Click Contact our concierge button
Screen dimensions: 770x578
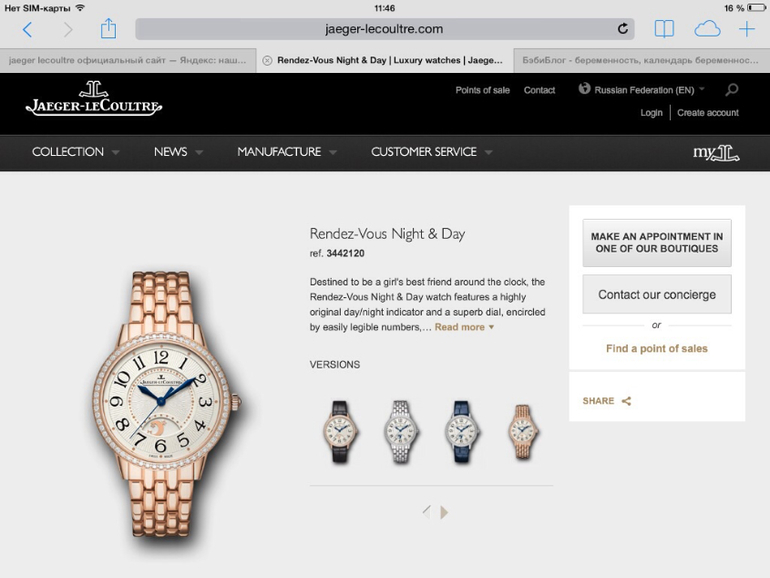(x=657, y=294)
